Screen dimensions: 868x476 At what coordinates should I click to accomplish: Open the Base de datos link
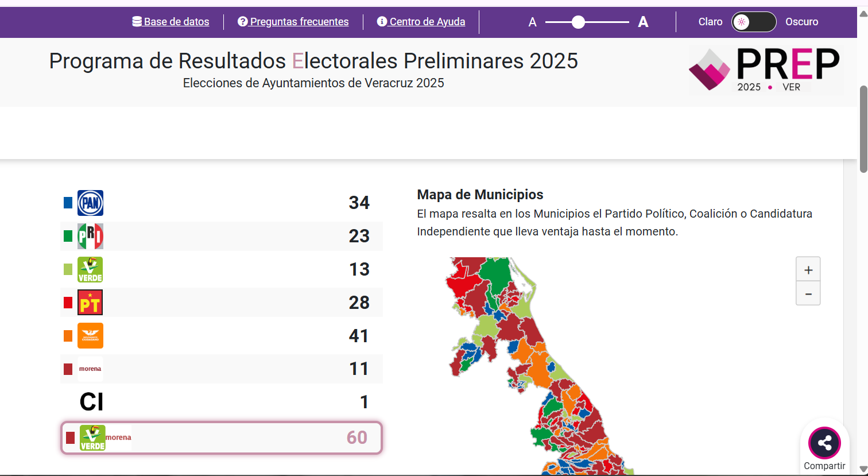(171, 22)
